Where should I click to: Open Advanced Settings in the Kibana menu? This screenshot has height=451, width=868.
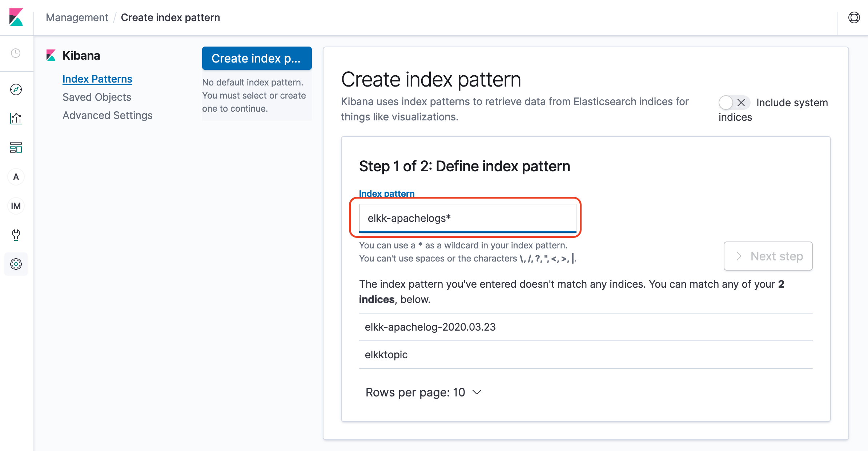pos(108,115)
